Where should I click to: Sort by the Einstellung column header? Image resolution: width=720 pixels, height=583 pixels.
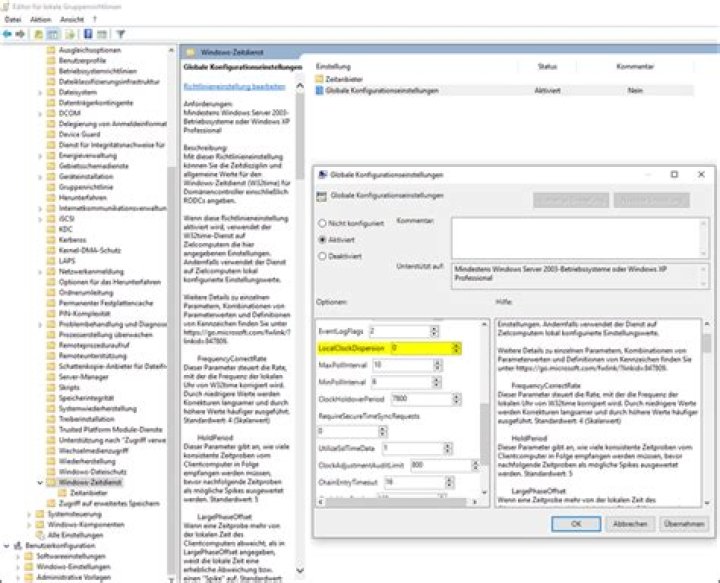point(333,67)
